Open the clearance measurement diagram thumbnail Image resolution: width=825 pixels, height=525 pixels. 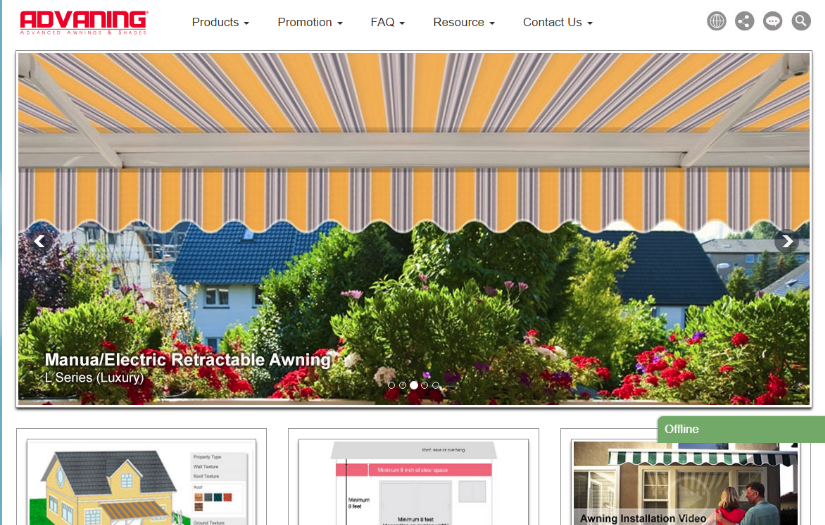[x=414, y=481]
